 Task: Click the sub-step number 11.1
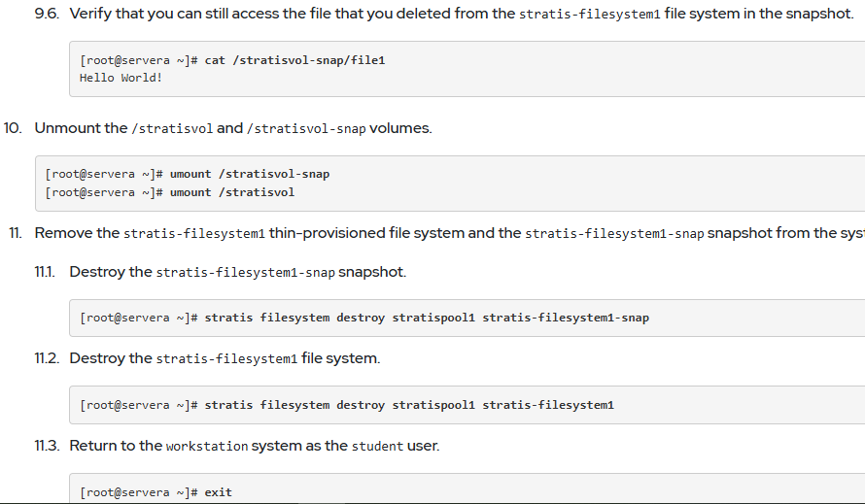[45, 272]
